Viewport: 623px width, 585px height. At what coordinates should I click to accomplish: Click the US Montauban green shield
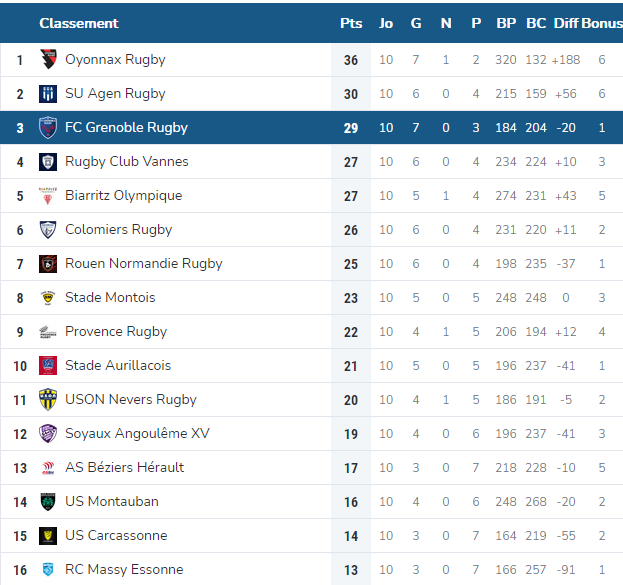coord(48,502)
